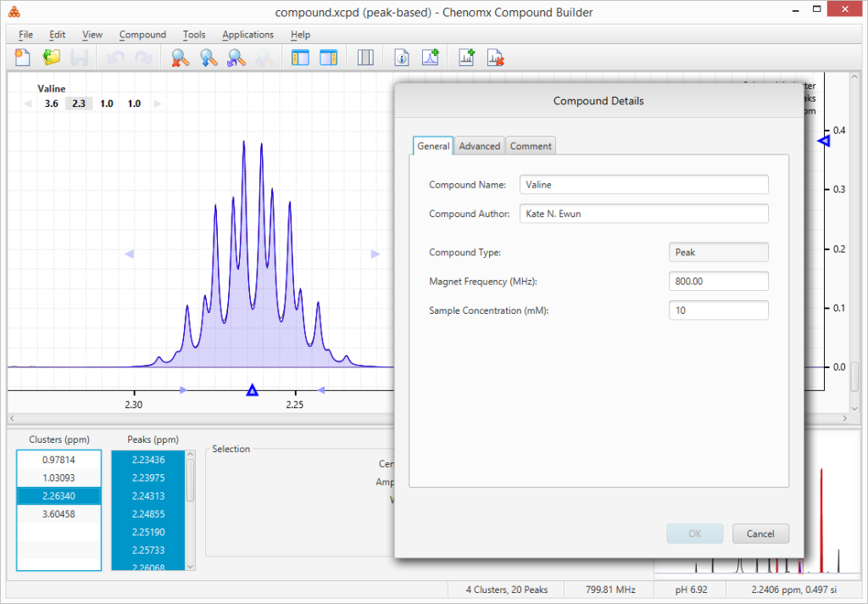
Task: Cancel the Compound Details dialog
Action: click(x=760, y=534)
